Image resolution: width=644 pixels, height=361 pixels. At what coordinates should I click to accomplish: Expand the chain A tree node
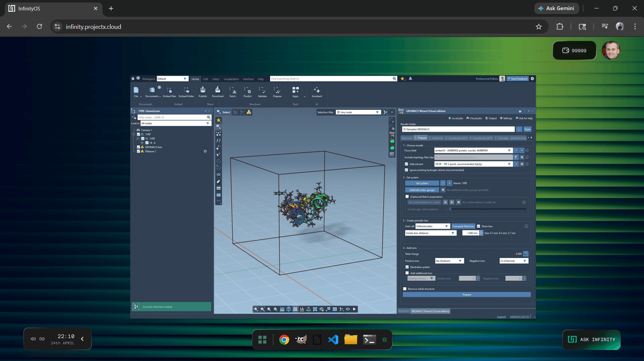coord(142,143)
